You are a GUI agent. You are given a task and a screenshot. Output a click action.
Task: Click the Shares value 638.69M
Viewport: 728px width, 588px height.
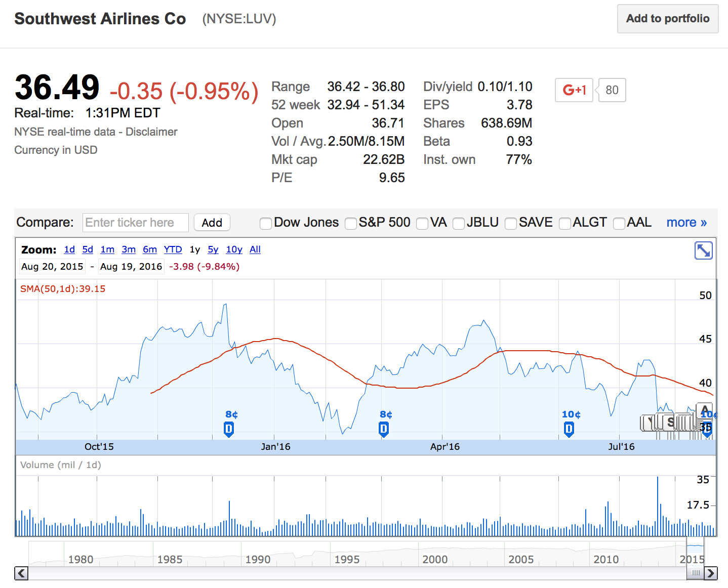click(506, 123)
